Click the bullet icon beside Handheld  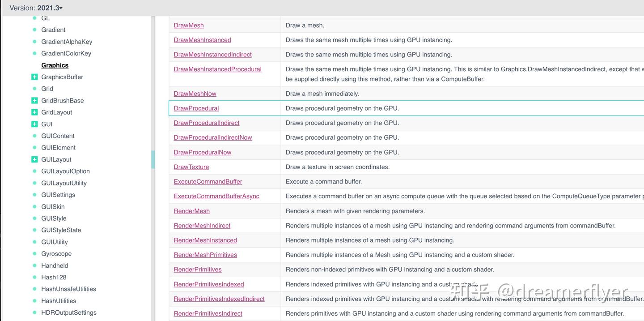[34, 265]
